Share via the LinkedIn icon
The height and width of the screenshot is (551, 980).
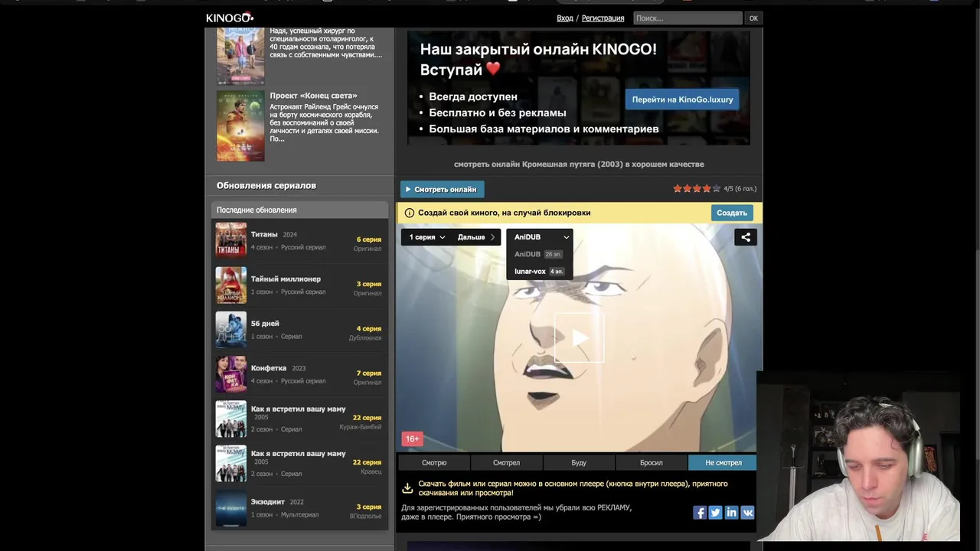731,513
